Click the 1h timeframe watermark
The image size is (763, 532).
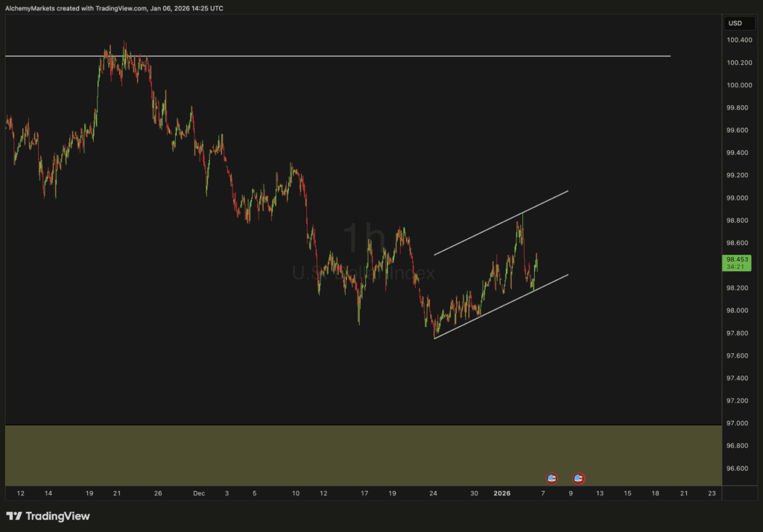pyautogui.click(x=363, y=240)
